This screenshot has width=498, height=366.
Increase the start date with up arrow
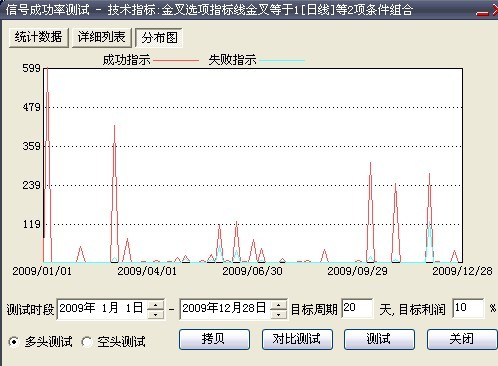[x=155, y=305]
